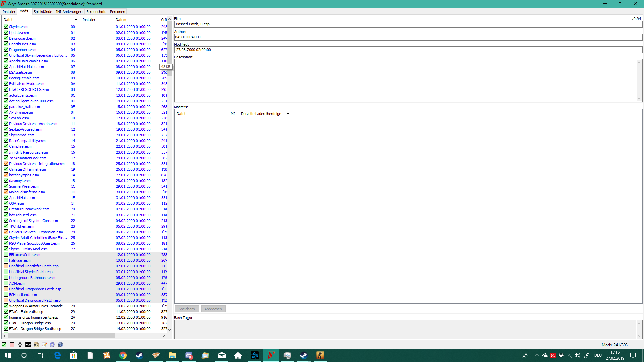Open the Counter-Strike taskbar icon

pos(320,355)
